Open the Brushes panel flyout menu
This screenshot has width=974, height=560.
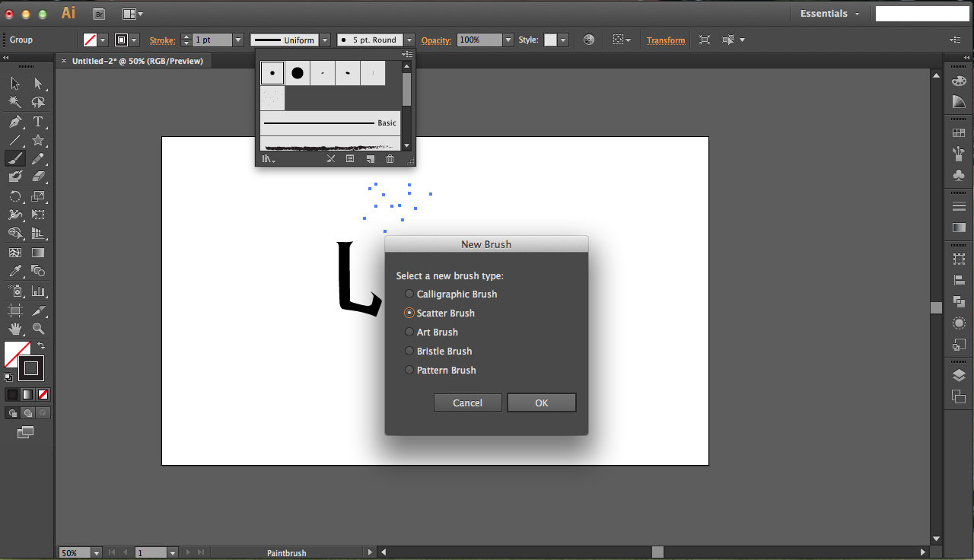tap(408, 54)
